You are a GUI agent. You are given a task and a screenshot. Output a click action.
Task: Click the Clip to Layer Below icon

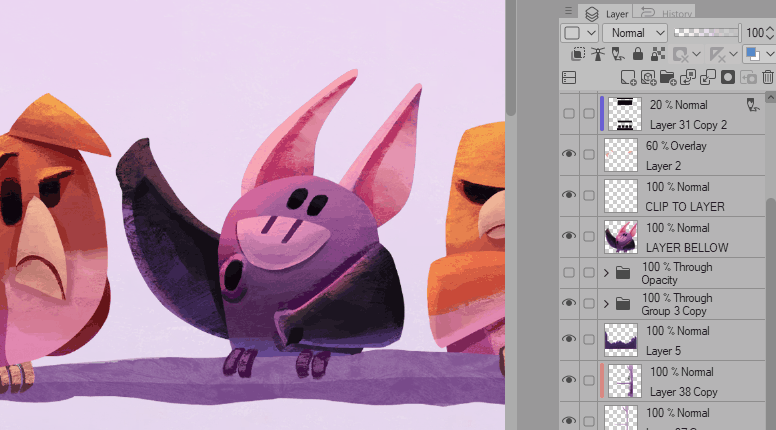click(x=578, y=55)
